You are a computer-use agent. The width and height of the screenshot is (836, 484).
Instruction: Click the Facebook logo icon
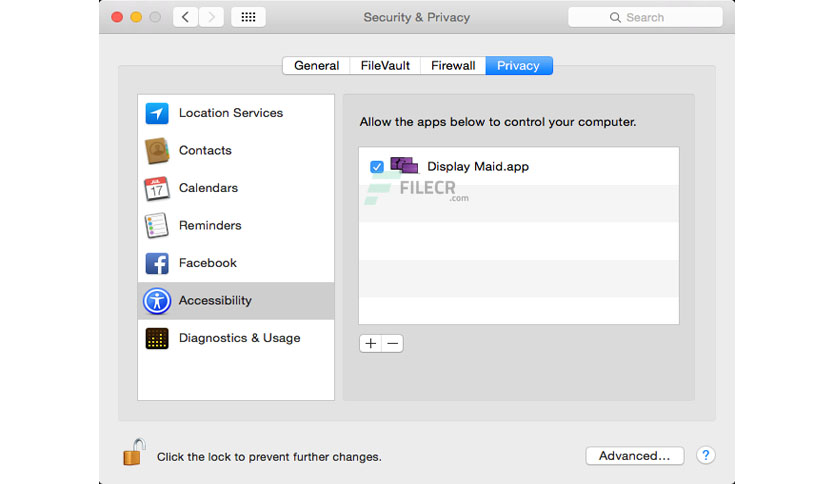157,263
